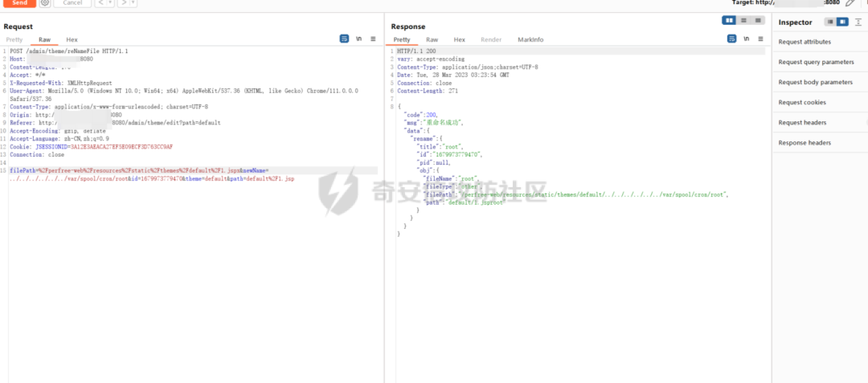Click the "msg" JSON line in response
This screenshot has height=383, width=868.
coord(433,123)
